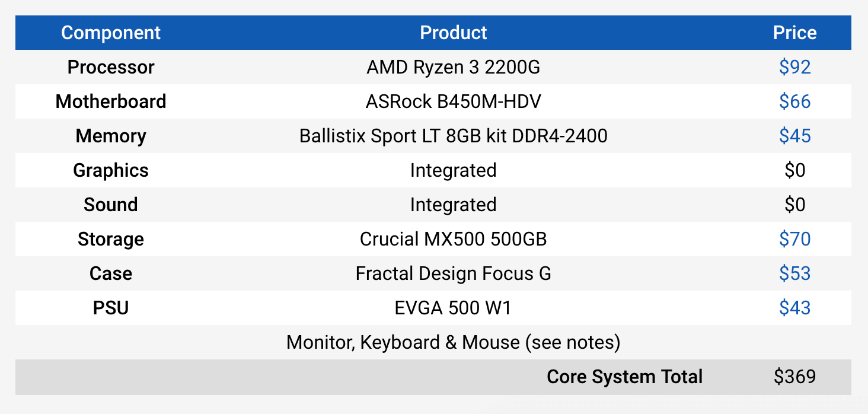This screenshot has height=414, width=868.
Task: Follow the $45 Memory price link
Action: 794,136
